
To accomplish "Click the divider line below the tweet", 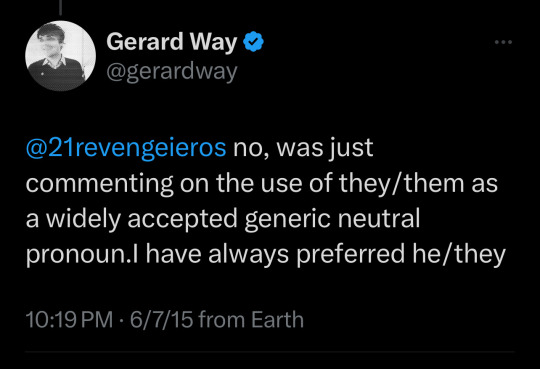I will 270,352.
